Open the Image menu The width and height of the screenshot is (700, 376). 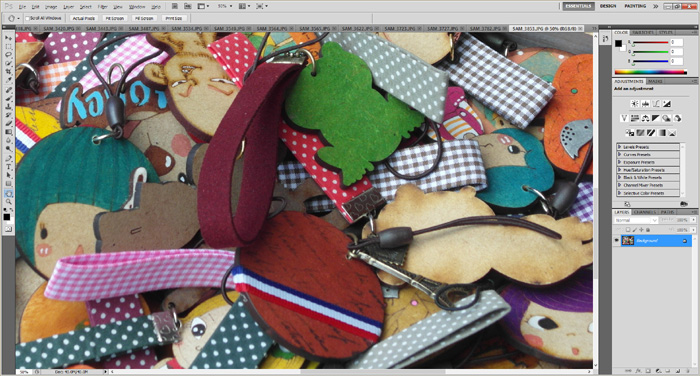tap(51, 7)
